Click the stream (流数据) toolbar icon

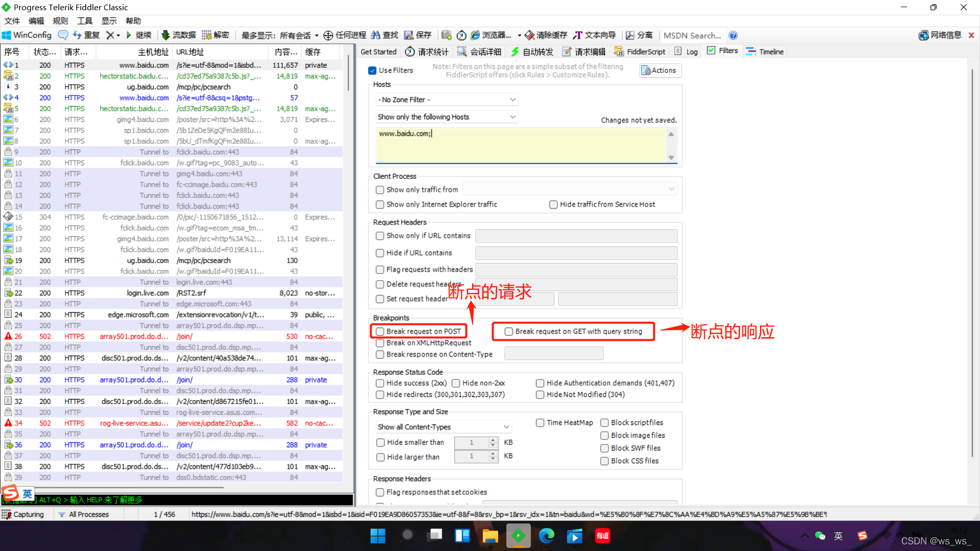tap(165, 35)
